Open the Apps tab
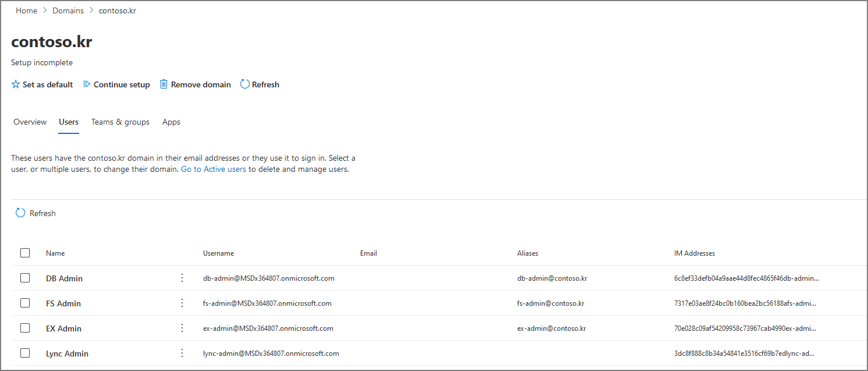Image resolution: width=868 pixels, height=371 pixels. coord(171,122)
